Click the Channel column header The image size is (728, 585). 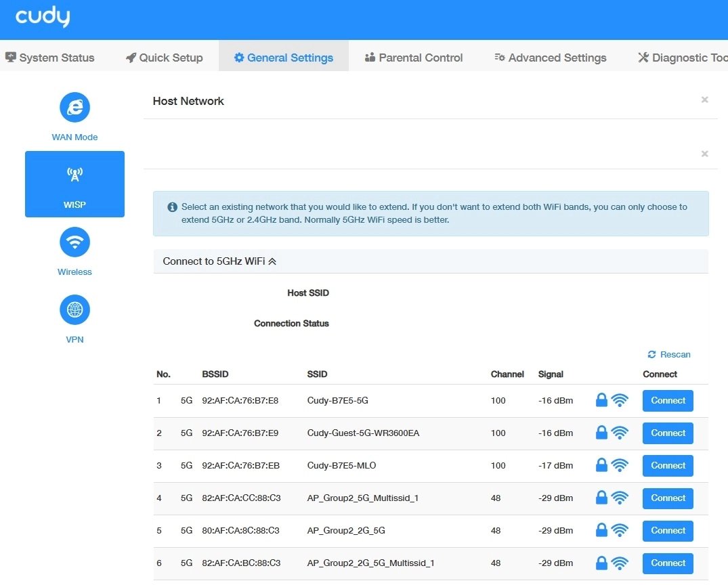click(507, 374)
